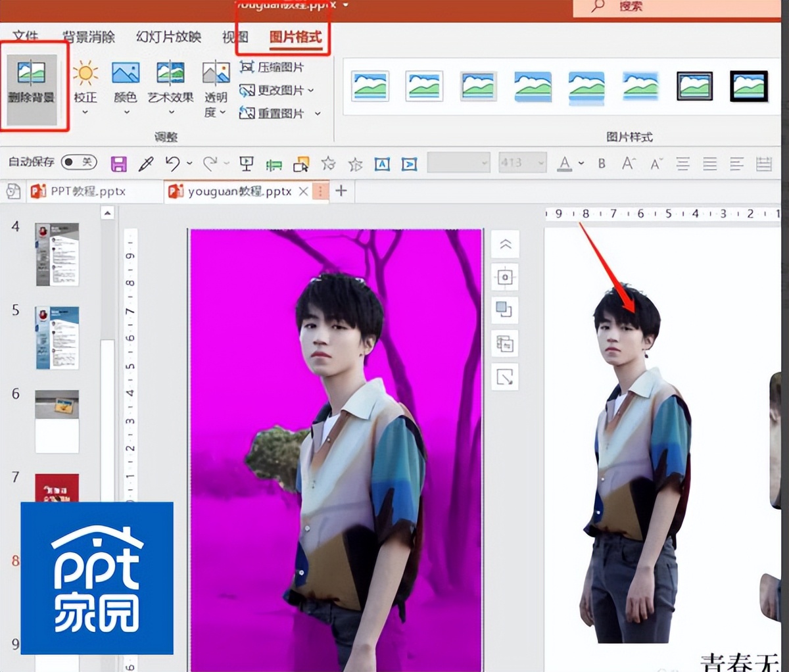Click the blue text box A icon
Image resolution: width=789 pixels, height=672 pixels.
(382, 164)
